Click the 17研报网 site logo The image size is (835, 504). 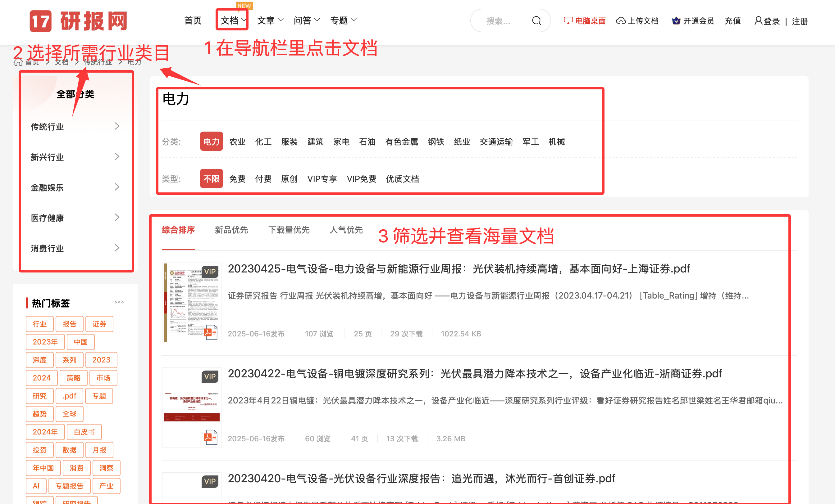(78, 21)
